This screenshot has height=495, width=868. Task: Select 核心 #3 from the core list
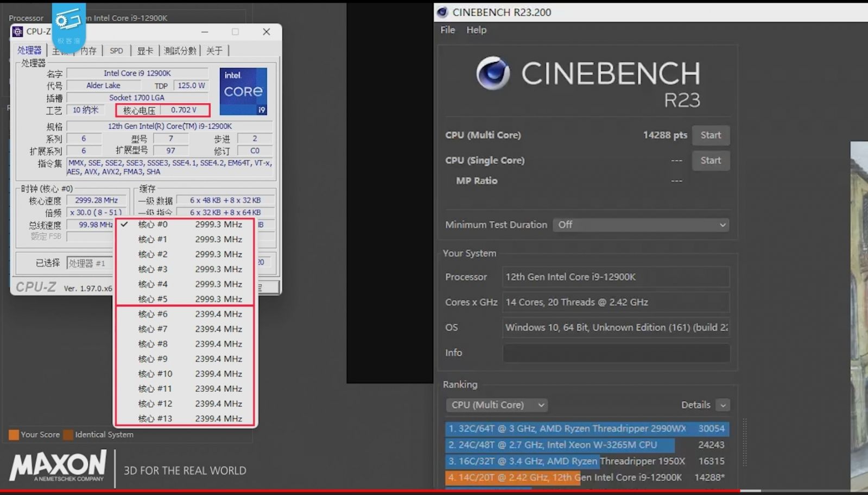[185, 269]
